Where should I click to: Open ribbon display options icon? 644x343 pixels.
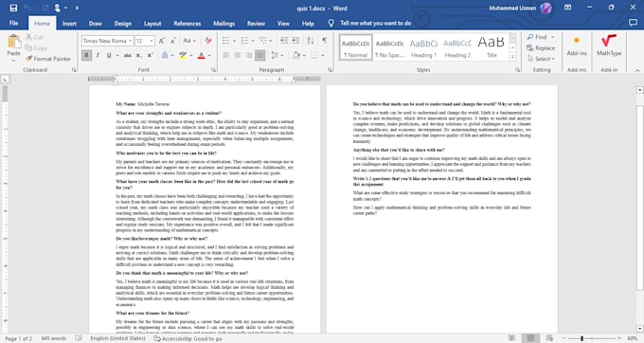point(567,8)
